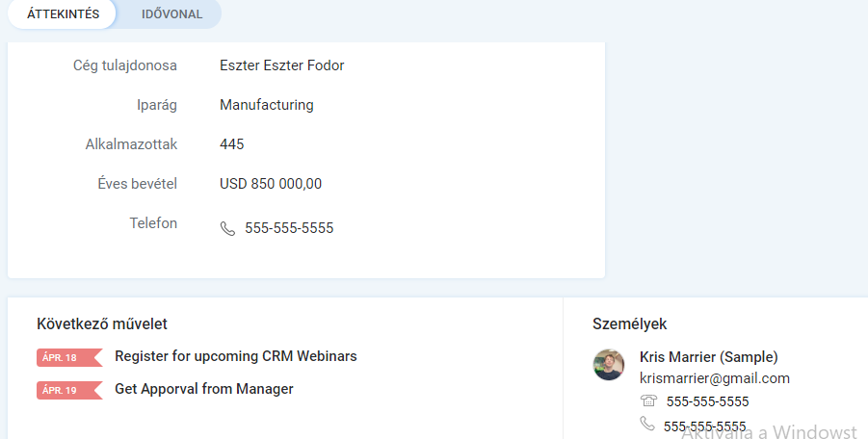
Task: Open Get Apporval from Manager task
Action: (203, 389)
